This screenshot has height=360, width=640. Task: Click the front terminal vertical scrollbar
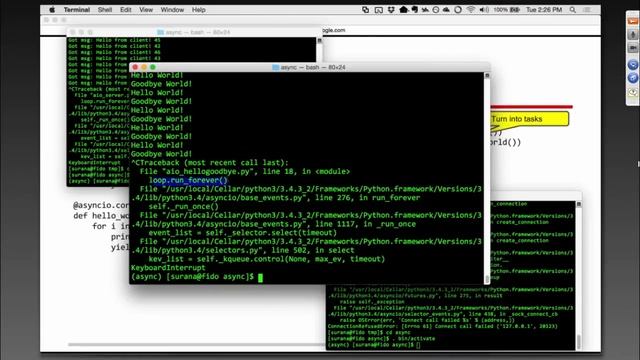pos(487,178)
